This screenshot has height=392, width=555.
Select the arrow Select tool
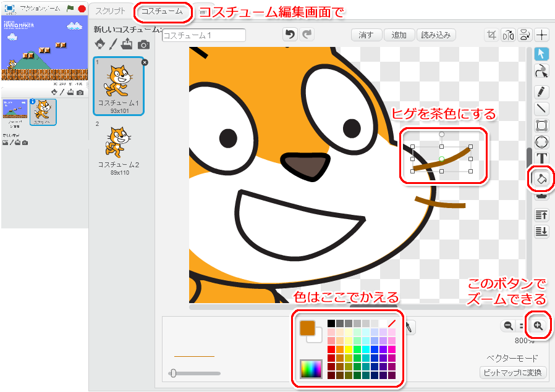[541, 54]
